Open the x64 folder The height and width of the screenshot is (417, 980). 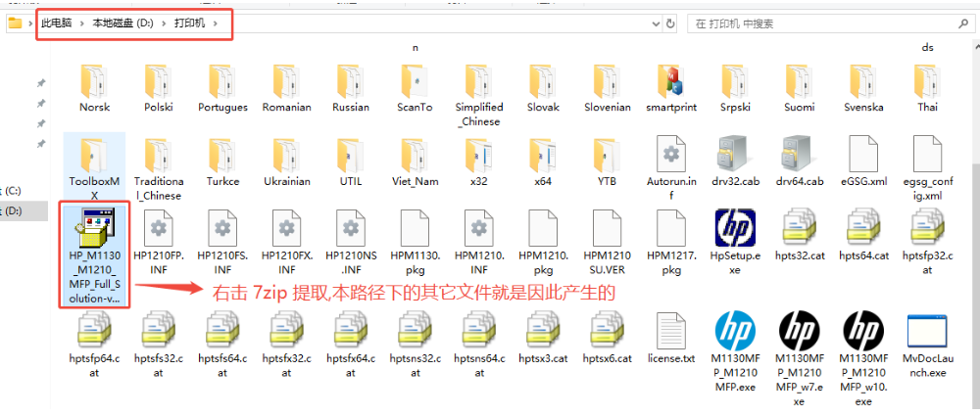(543, 162)
